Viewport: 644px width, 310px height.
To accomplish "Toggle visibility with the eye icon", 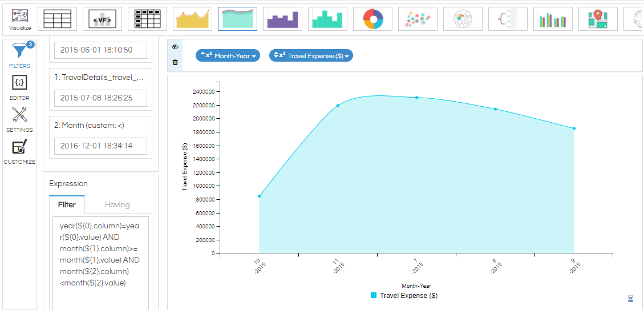I will [175, 47].
